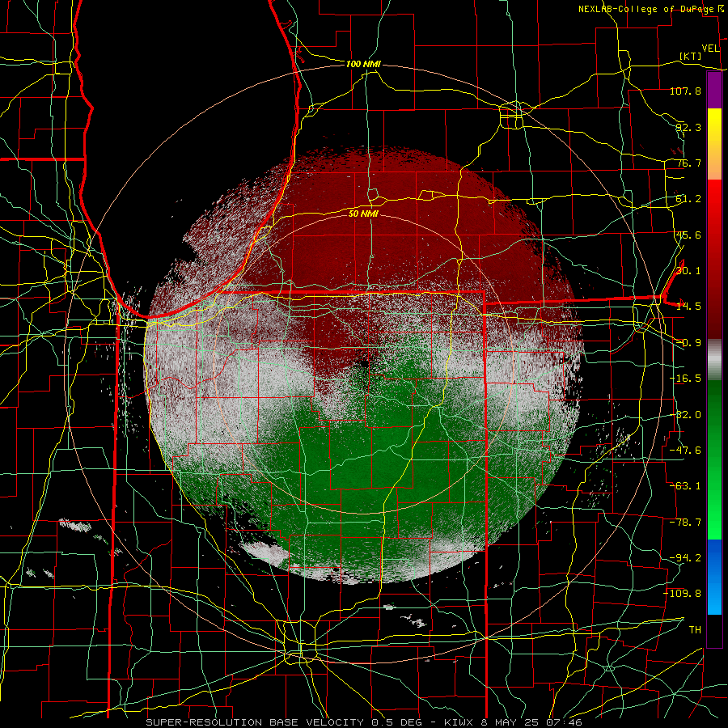This screenshot has width=728, height=728.
Task: Click the 100 NMI range ring label
Action: [363, 64]
